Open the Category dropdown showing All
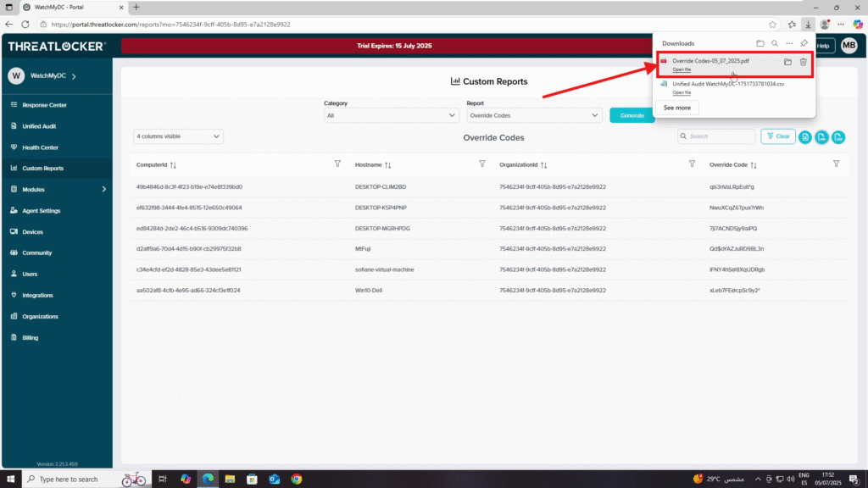 391,115
